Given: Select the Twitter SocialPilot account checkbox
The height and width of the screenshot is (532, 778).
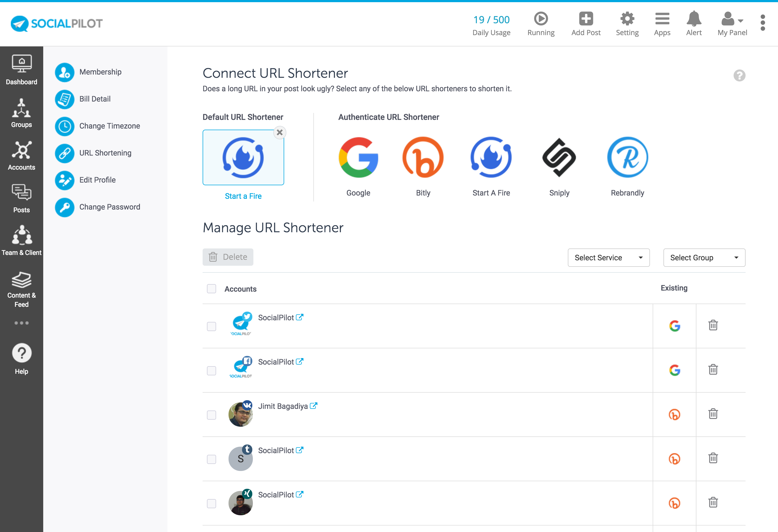Looking at the screenshot, I should pyautogui.click(x=212, y=326).
